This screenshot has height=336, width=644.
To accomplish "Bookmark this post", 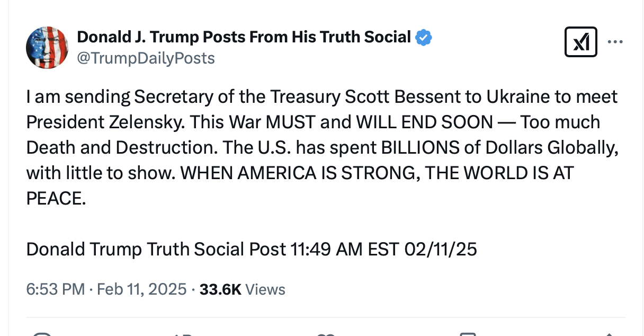I will (467, 334).
